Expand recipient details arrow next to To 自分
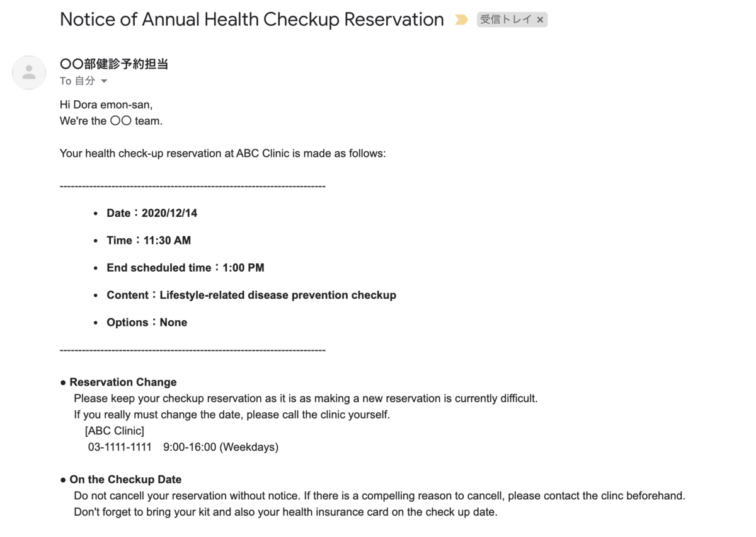Screen dimensions: 756x537 click(x=104, y=81)
